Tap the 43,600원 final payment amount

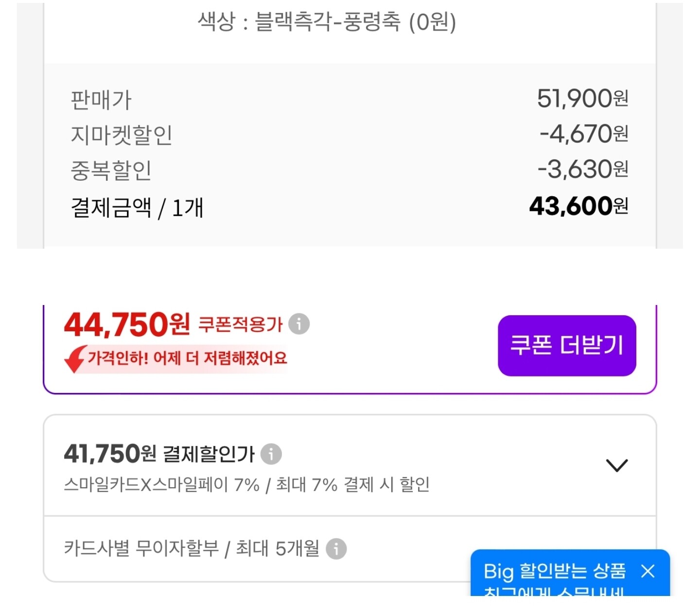coord(579,206)
